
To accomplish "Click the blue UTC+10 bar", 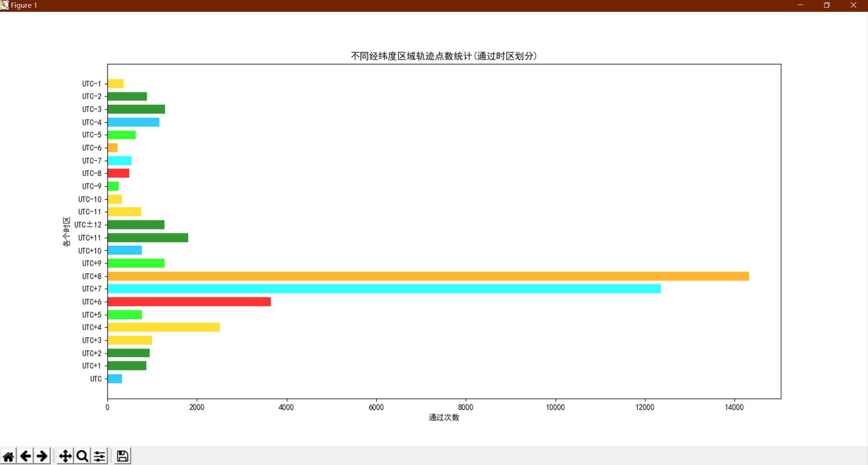I will pyautogui.click(x=125, y=250).
